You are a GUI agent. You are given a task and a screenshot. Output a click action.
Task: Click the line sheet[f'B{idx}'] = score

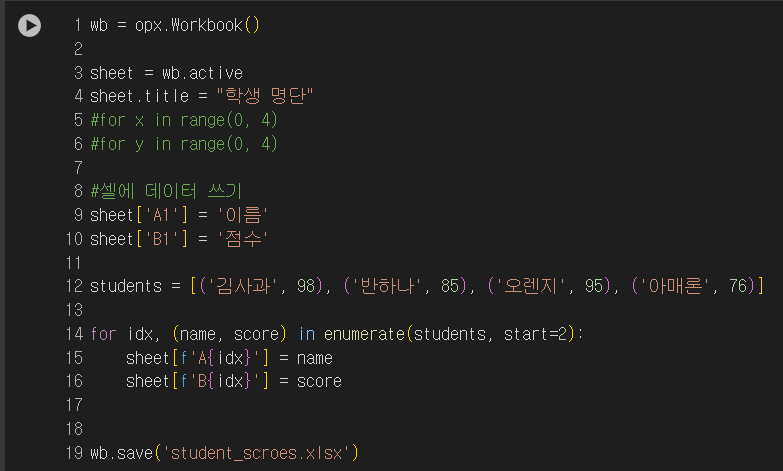click(234, 381)
